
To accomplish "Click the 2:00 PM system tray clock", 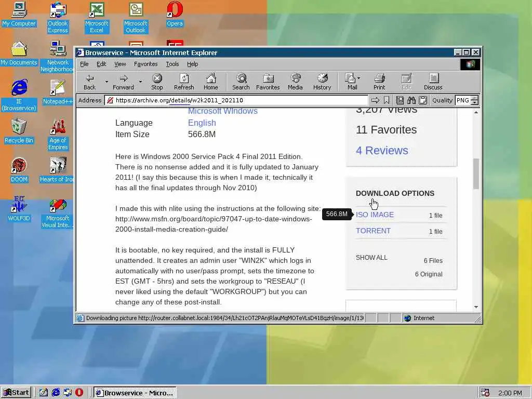I will tap(510, 393).
